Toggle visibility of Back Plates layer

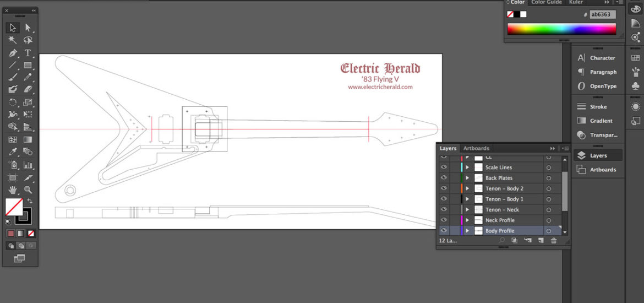(x=444, y=178)
